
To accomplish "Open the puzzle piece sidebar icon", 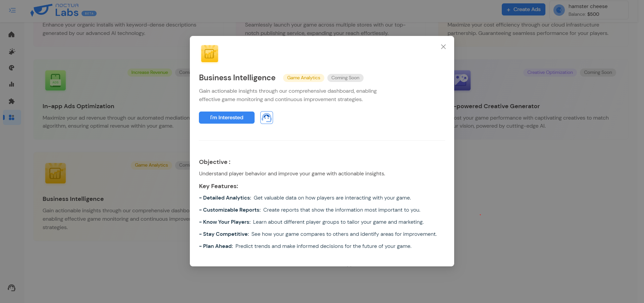I will pyautogui.click(x=12, y=101).
